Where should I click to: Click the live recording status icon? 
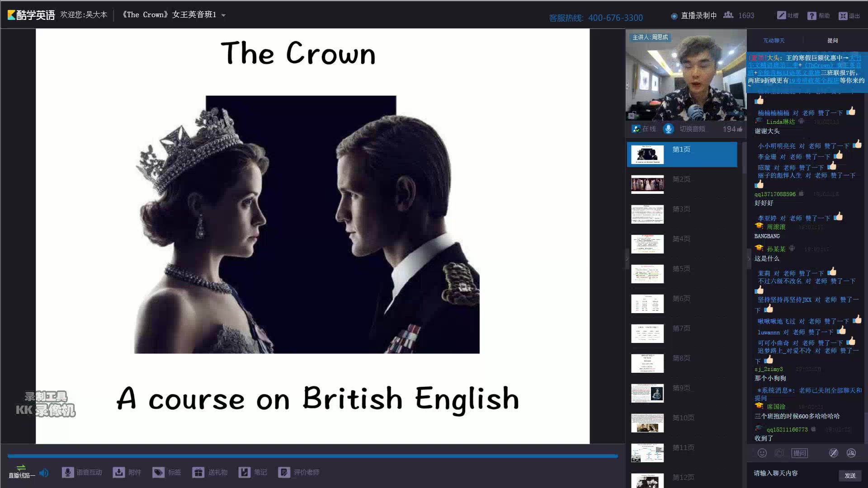pyautogui.click(x=674, y=16)
